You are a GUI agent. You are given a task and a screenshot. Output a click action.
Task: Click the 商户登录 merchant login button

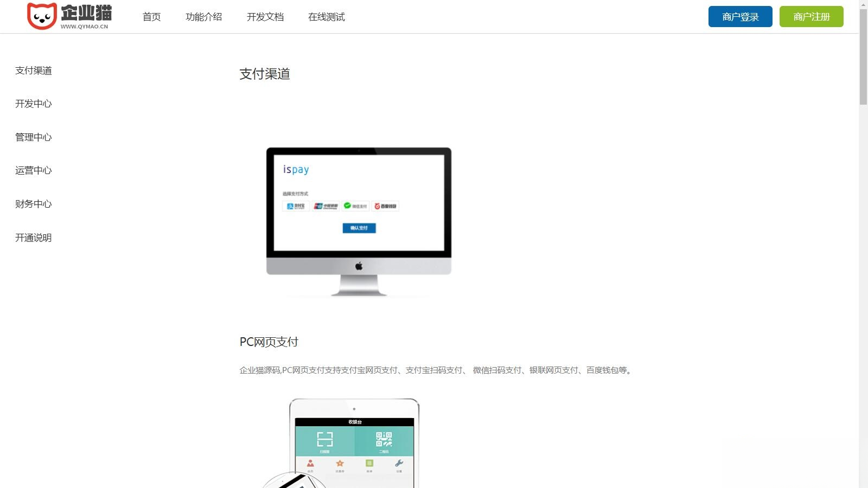coord(740,16)
